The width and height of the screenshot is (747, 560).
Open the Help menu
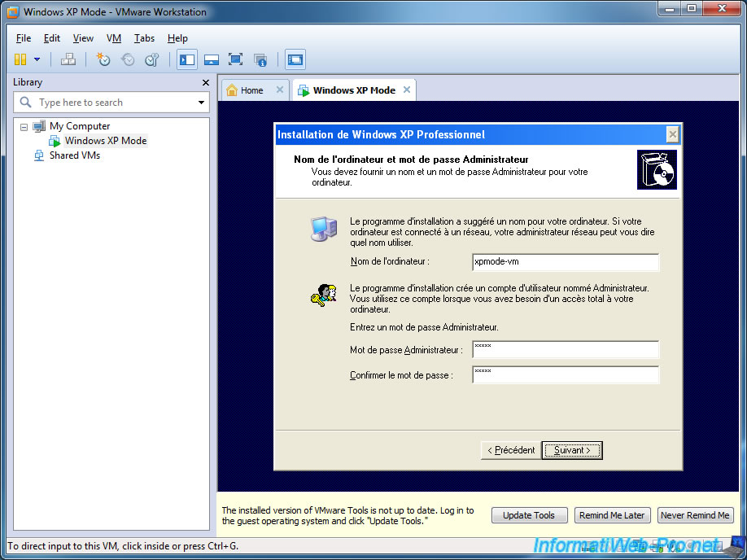177,38
